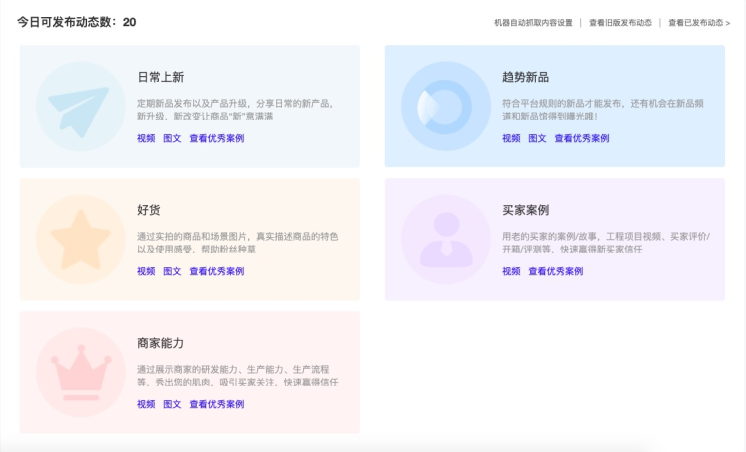This screenshot has width=746, height=452.
Task: Select 视频 under 日常上新
Action: 146,139
